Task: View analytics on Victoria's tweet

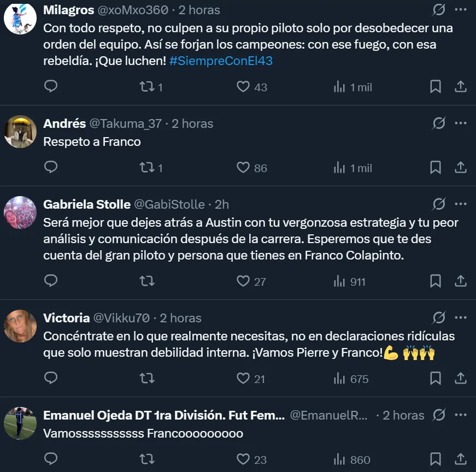Action: (339, 378)
